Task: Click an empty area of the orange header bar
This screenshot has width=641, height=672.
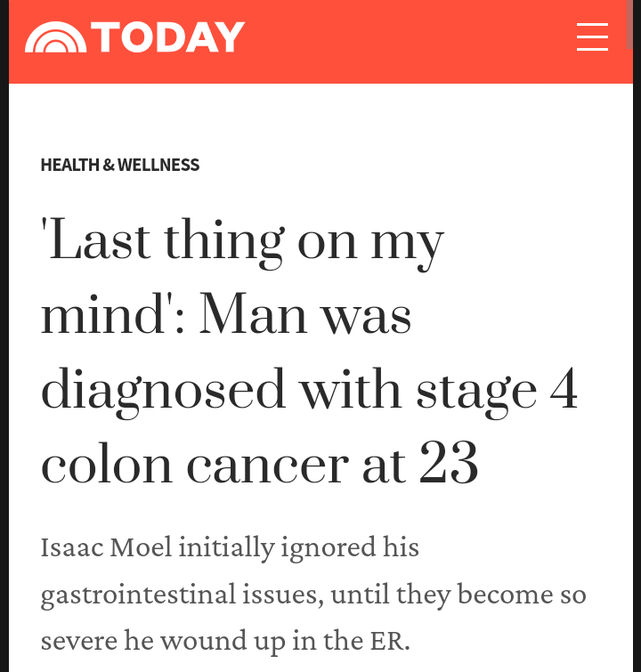Action: [x=410, y=40]
